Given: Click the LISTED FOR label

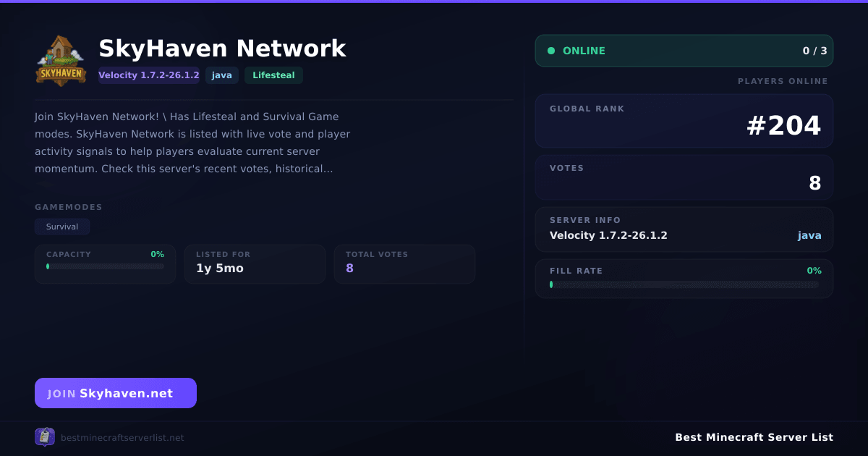Looking at the screenshot, I should click(224, 254).
